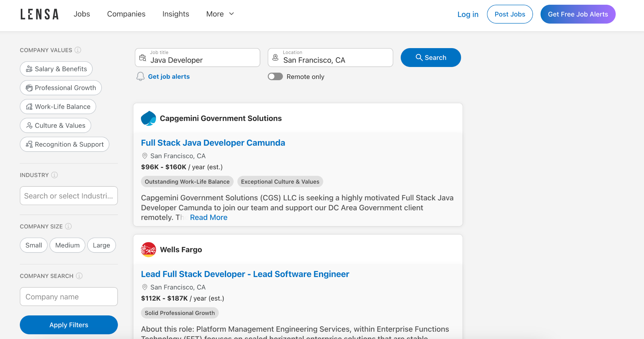
Task: Click the Company Search info icon
Action: tap(79, 276)
